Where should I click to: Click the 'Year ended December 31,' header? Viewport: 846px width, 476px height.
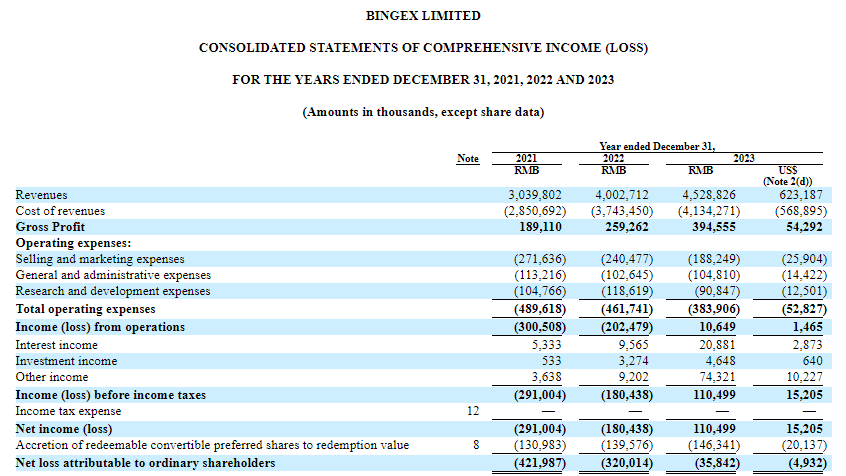(657, 146)
